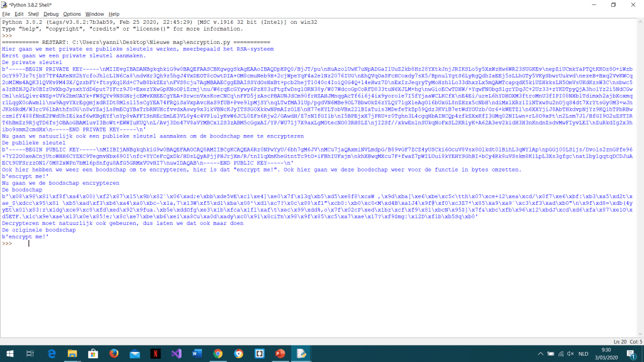644x362 pixels.
Task: Switch to Word in the taskbar
Action: [197, 353]
